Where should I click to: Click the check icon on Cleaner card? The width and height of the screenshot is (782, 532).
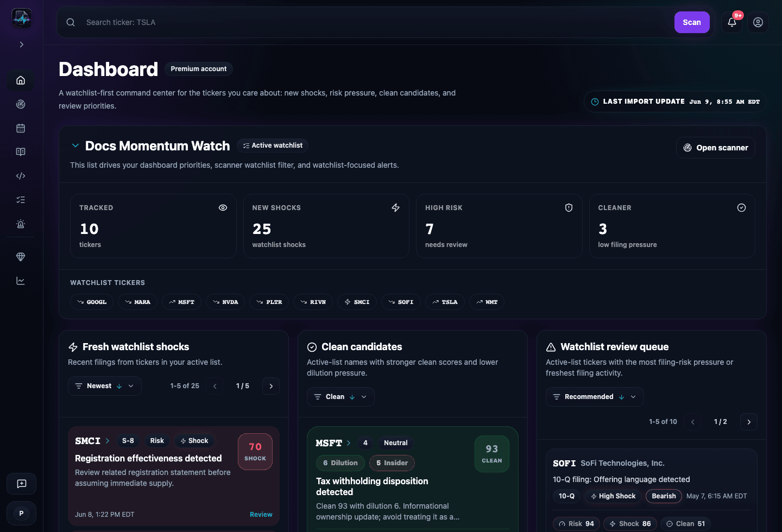pos(741,208)
